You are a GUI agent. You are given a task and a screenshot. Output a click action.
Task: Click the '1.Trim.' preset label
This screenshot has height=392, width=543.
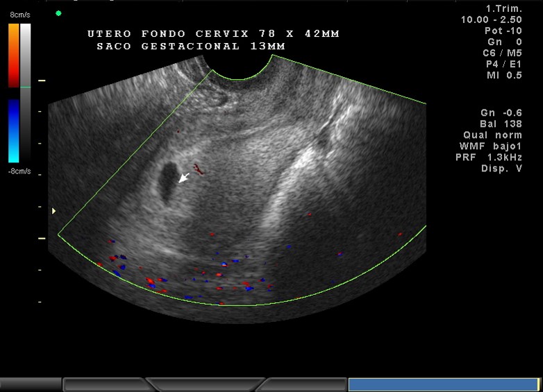[x=503, y=8]
